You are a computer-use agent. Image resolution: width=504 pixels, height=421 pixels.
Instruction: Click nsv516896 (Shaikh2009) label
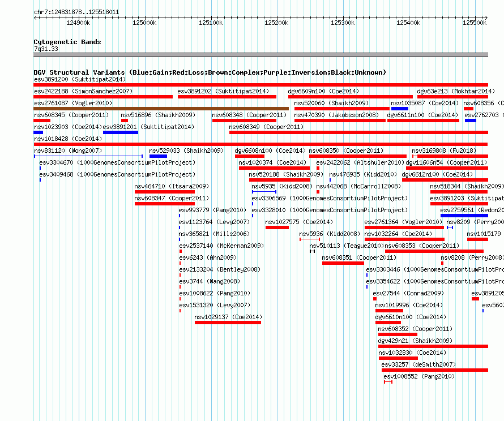tap(158, 115)
